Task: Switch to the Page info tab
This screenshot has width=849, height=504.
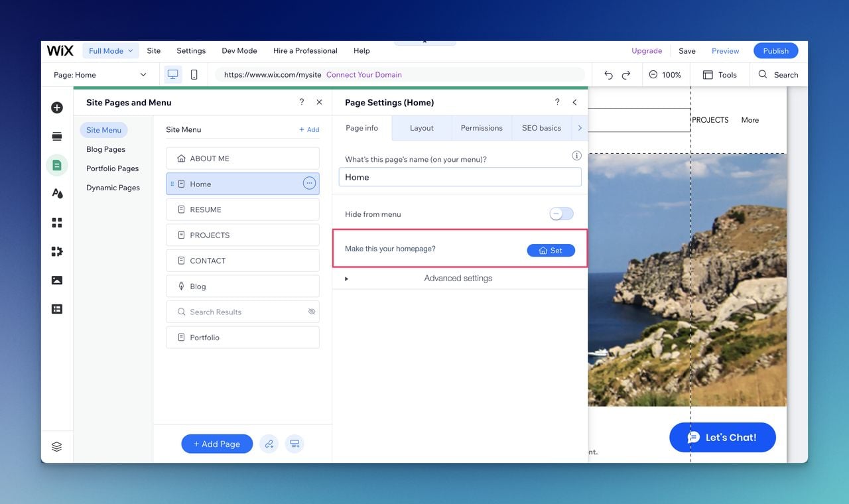Action: coord(362,128)
